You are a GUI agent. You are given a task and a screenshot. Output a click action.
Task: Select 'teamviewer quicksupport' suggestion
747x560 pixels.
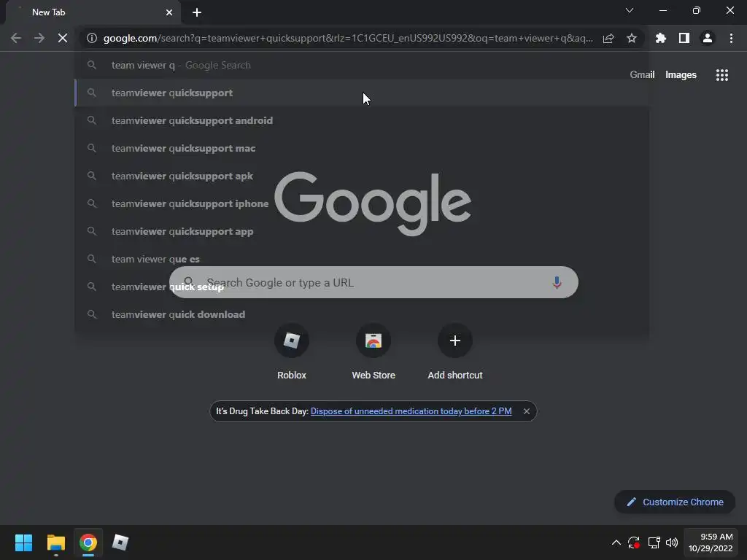[x=362, y=93]
